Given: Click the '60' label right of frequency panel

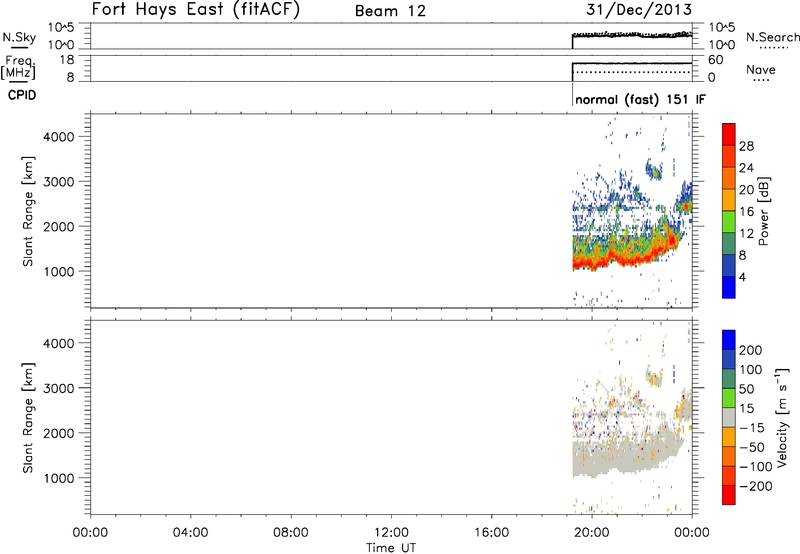Looking at the screenshot, I should tap(716, 60).
